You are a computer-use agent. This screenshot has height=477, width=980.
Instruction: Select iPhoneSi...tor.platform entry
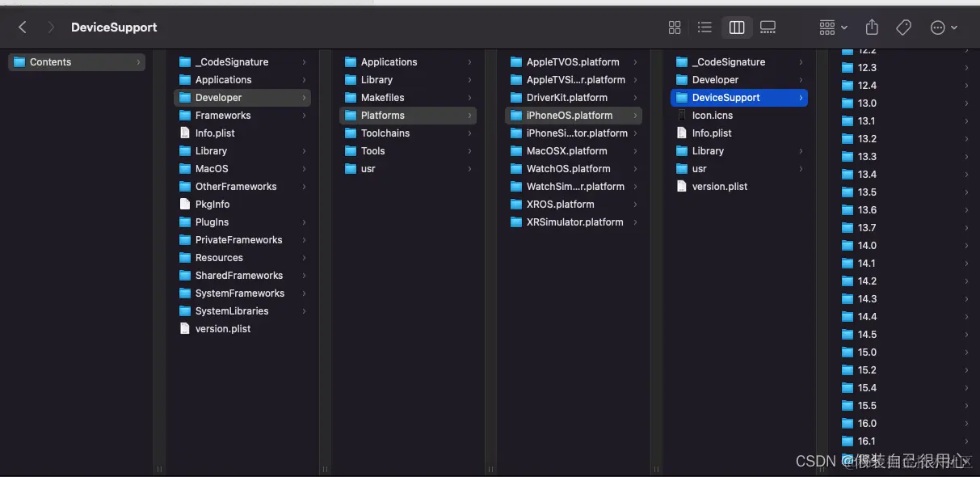[574, 133]
